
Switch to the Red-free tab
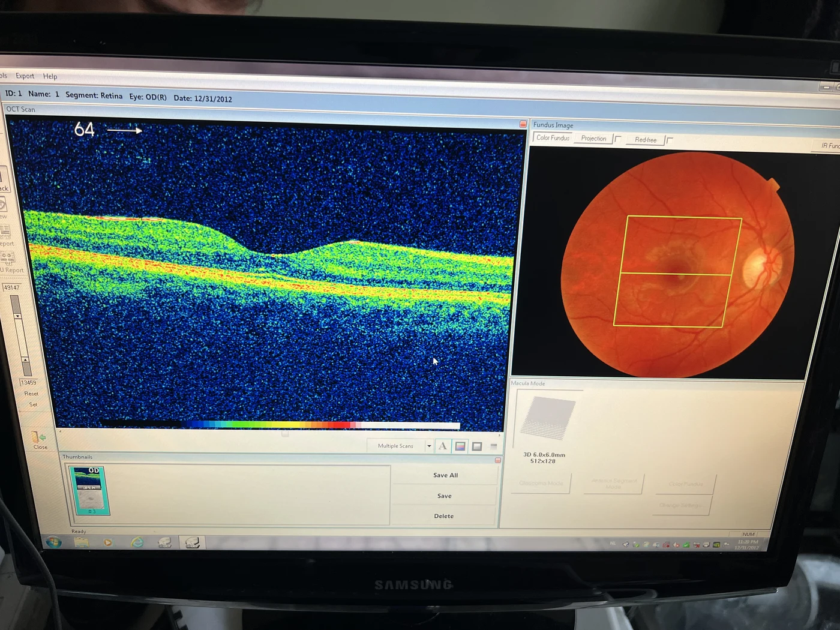(646, 140)
